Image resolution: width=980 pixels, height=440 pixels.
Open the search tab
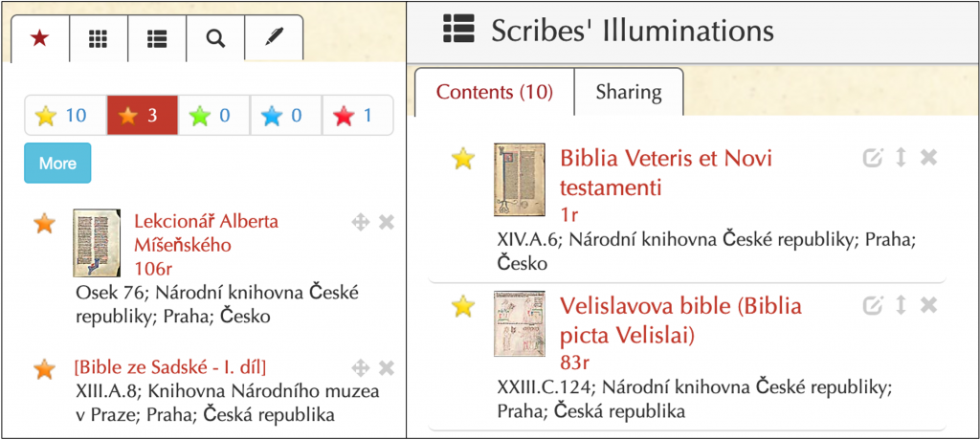coord(215,38)
